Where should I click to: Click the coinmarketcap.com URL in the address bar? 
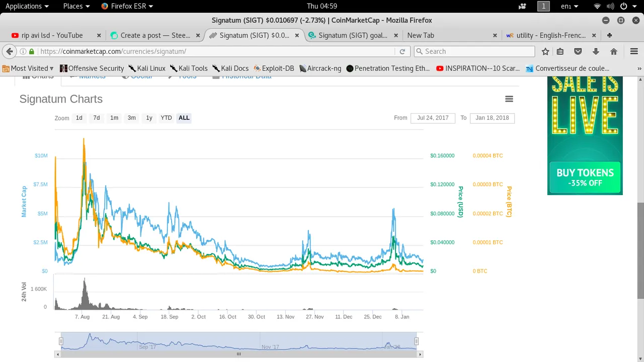113,51
